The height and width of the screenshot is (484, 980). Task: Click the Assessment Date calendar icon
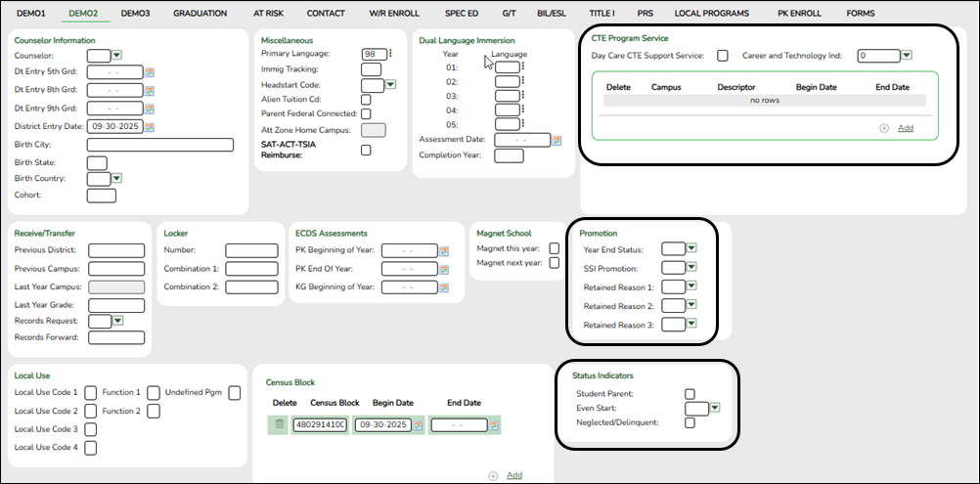click(x=557, y=141)
